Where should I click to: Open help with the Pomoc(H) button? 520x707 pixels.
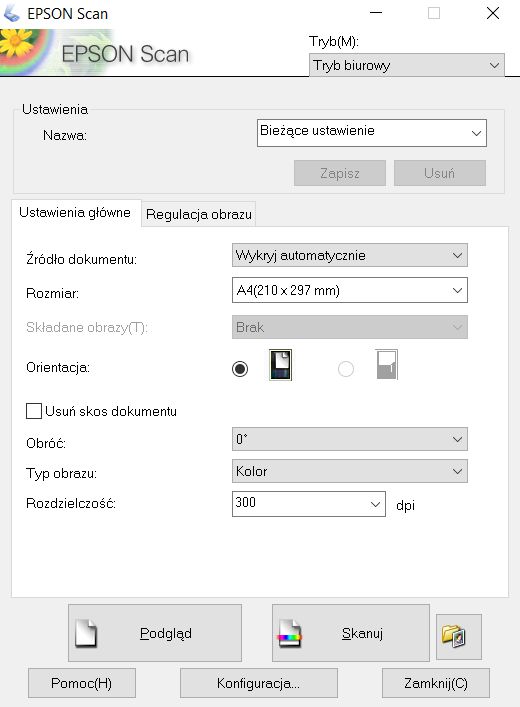tap(82, 683)
